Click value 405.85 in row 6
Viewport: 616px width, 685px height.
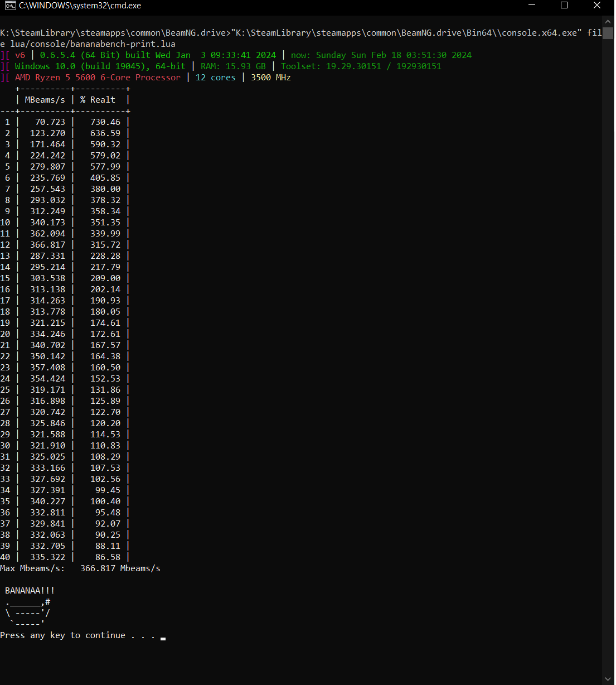click(105, 178)
